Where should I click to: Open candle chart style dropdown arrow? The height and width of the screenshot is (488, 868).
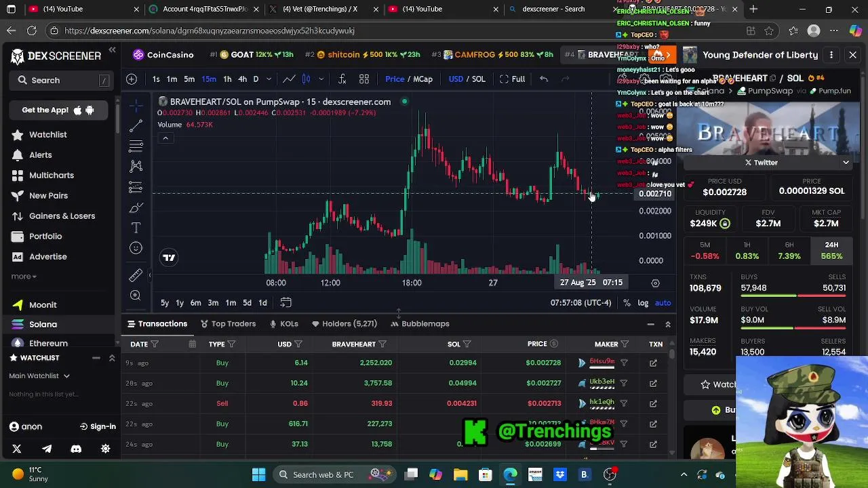[321, 79]
